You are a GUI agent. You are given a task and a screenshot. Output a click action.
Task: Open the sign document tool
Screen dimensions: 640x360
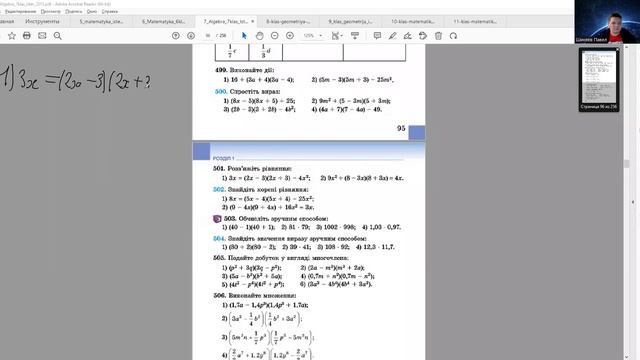coord(407,36)
